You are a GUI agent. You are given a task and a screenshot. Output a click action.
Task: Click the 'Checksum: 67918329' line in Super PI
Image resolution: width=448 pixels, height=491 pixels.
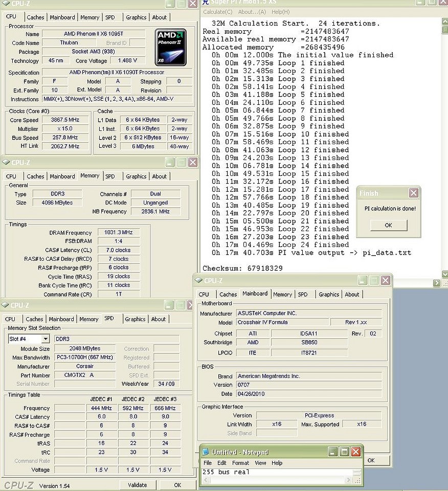pyautogui.click(x=242, y=268)
